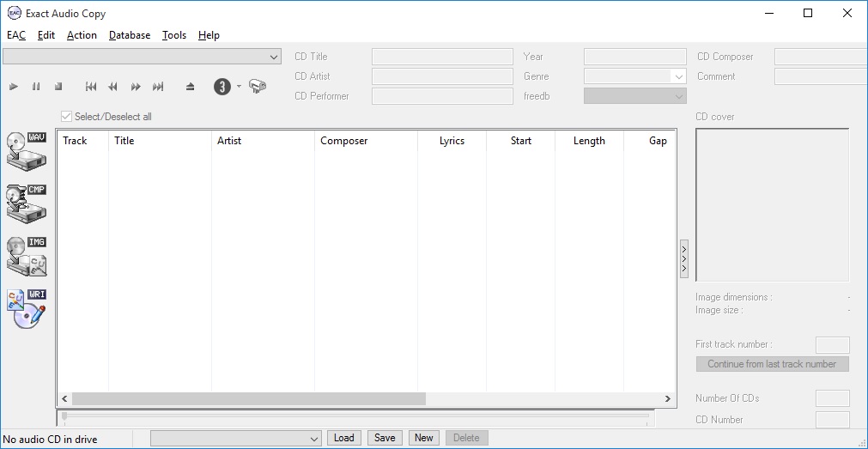The image size is (868, 449).
Task: Skip to next track button
Action: point(158,87)
